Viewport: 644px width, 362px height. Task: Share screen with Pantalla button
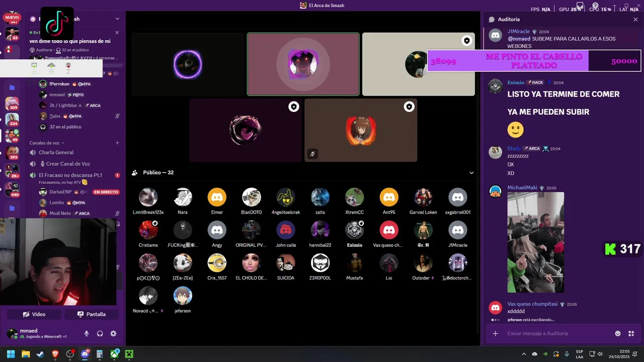(x=92, y=314)
